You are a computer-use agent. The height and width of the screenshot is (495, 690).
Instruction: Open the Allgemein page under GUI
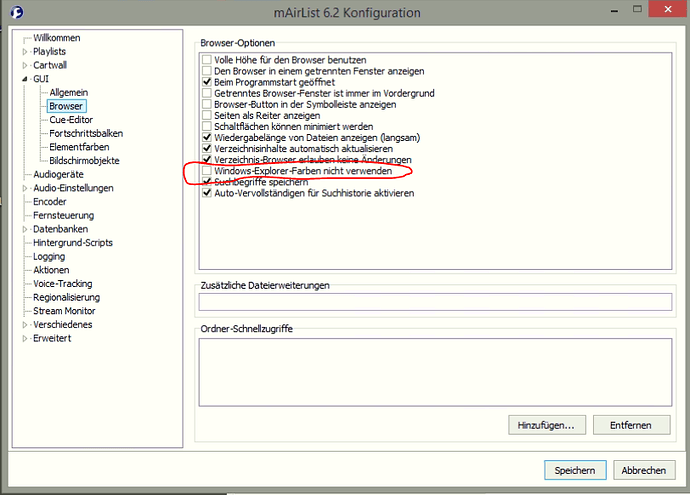pyautogui.click(x=69, y=92)
